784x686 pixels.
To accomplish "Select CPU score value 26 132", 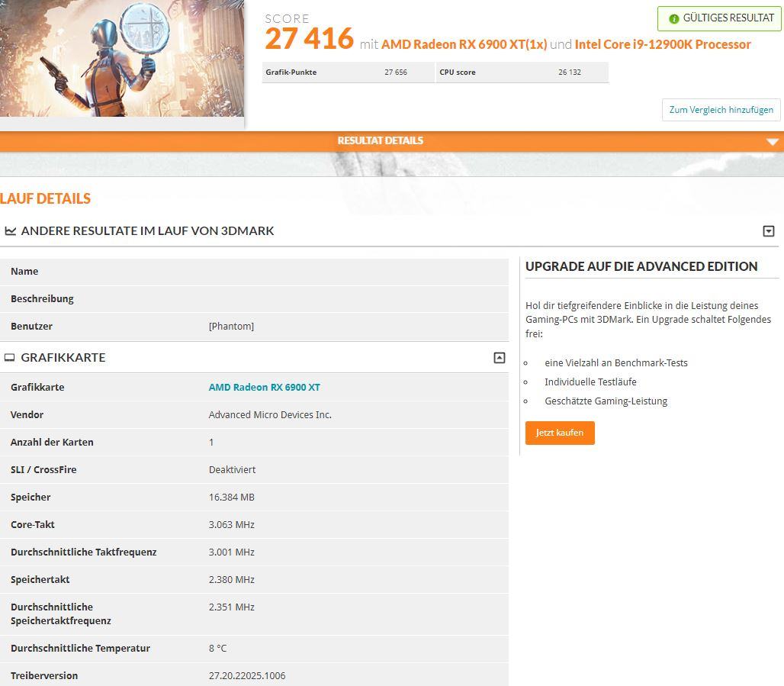I will pos(570,72).
